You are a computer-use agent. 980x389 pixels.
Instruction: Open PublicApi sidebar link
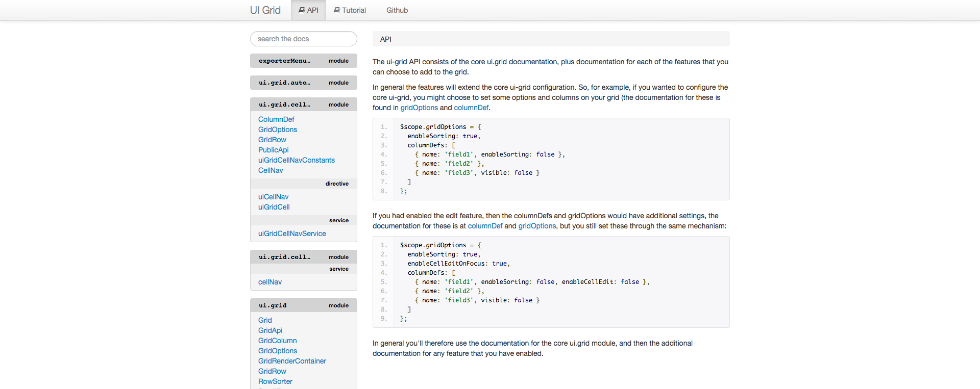point(274,150)
